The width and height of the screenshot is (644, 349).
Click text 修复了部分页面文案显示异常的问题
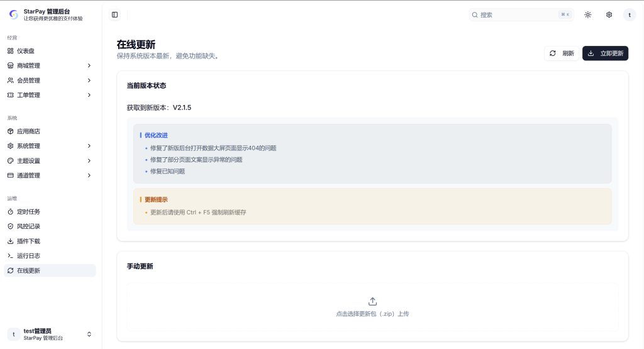pos(196,160)
